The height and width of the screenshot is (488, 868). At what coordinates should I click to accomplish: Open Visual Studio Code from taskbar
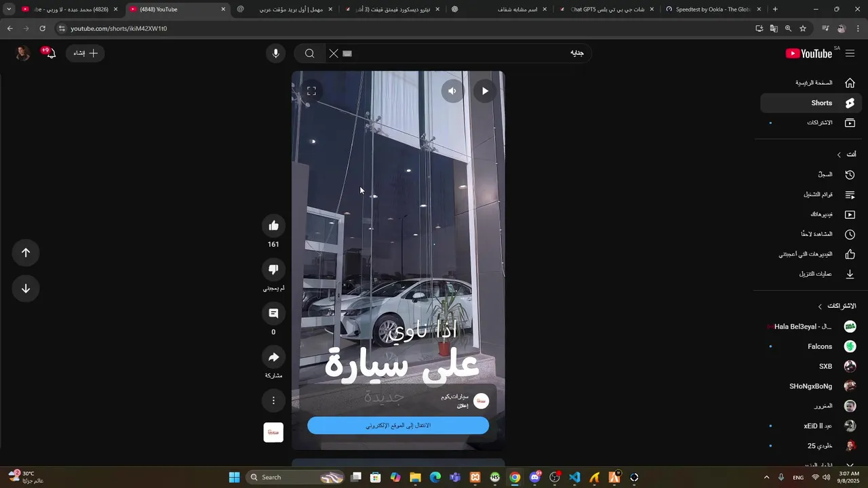point(574,477)
